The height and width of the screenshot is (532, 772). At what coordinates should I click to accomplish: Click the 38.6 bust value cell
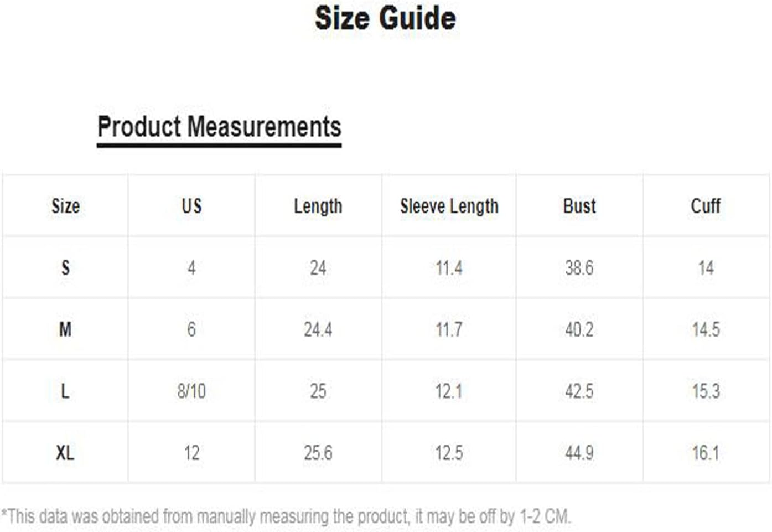tap(579, 268)
